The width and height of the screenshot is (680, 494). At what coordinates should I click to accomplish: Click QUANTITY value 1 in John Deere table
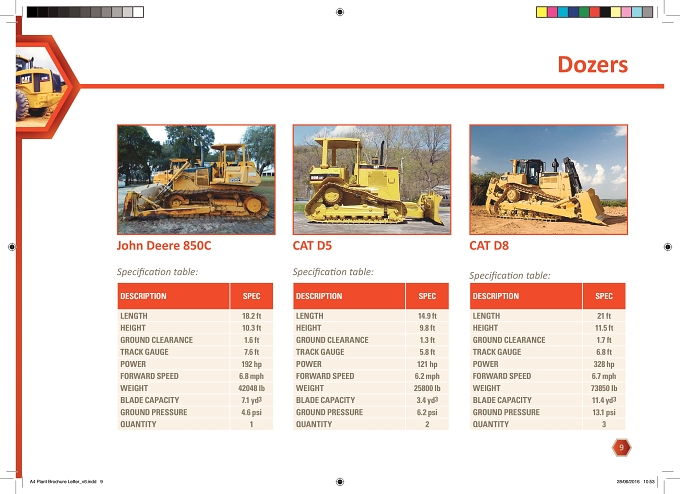252,424
